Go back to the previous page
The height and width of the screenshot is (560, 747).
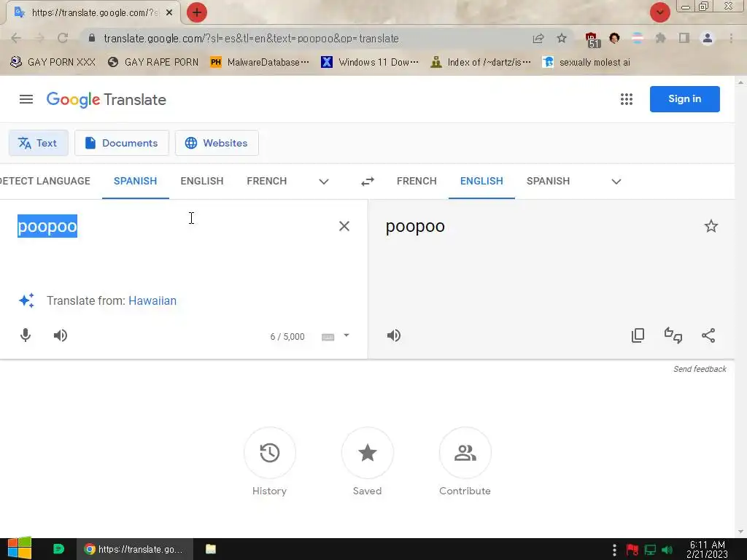coord(16,38)
